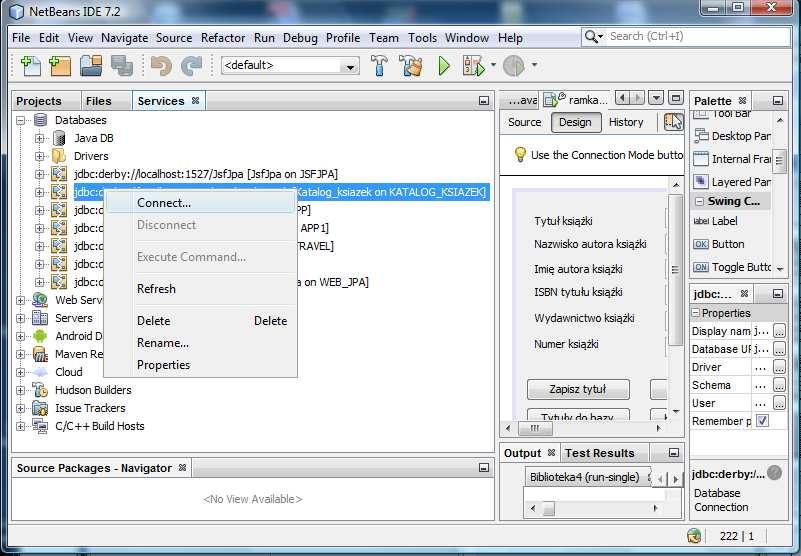Click the JsfJpa connection icon

point(59,174)
